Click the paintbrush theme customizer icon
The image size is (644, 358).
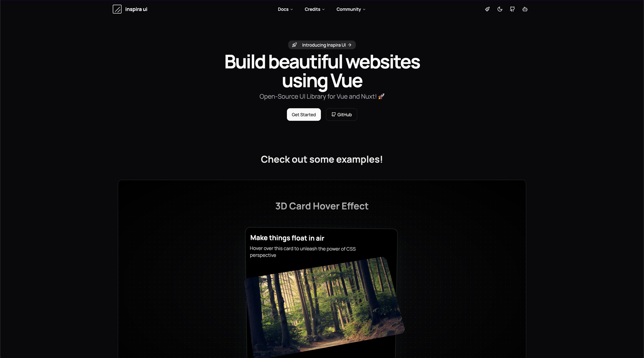click(x=487, y=9)
